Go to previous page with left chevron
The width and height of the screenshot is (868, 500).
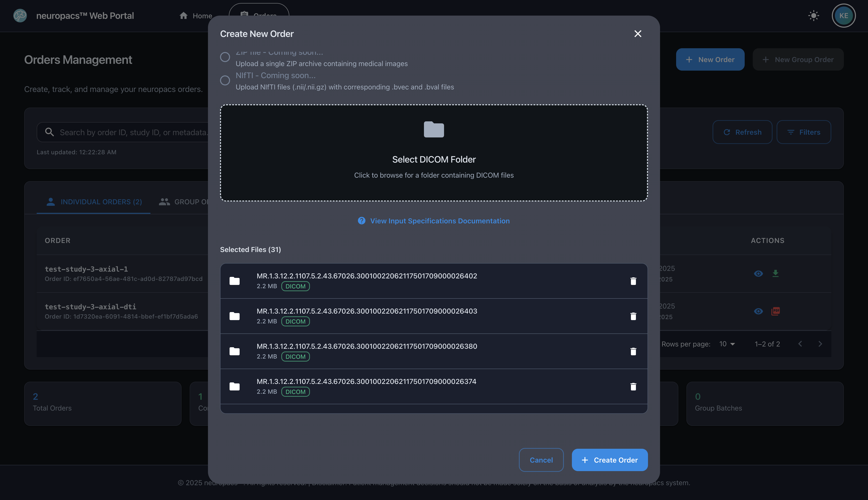pos(800,344)
